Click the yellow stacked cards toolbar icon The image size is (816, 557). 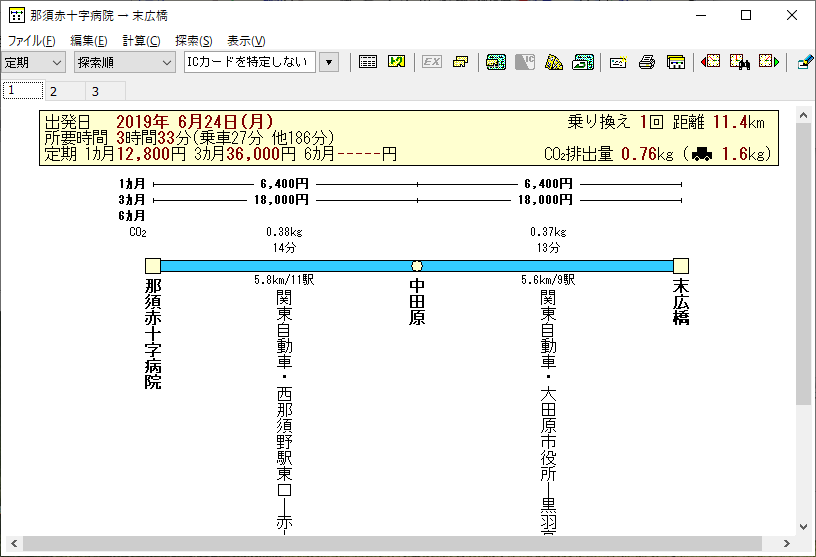(x=461, y=62)
